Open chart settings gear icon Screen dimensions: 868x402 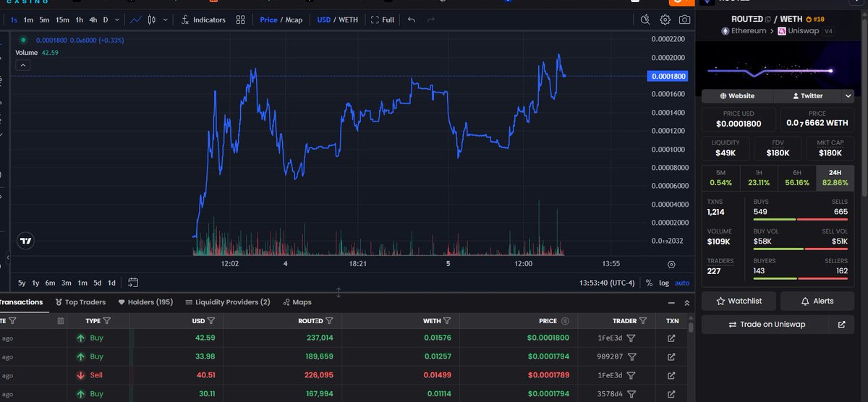[x=665, y=20]
